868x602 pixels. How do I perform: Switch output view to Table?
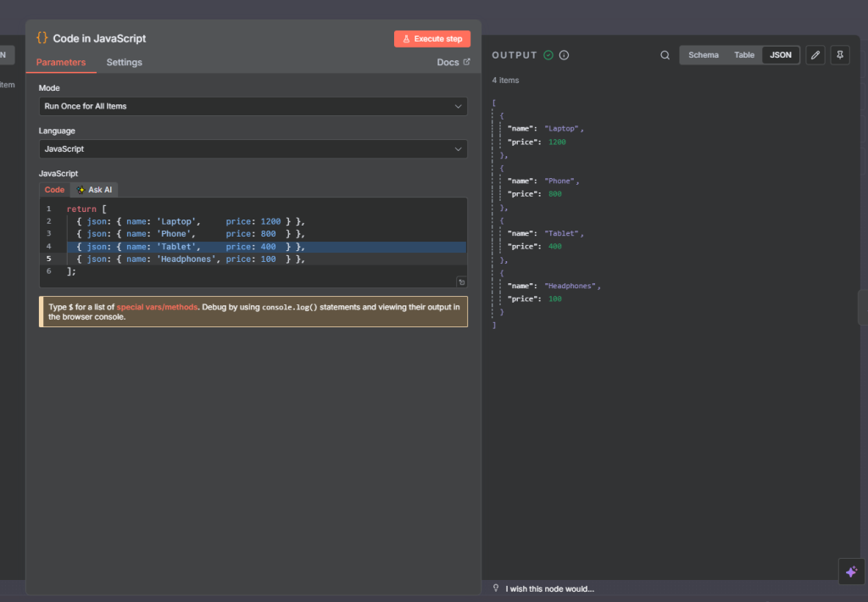coord(744,55)
